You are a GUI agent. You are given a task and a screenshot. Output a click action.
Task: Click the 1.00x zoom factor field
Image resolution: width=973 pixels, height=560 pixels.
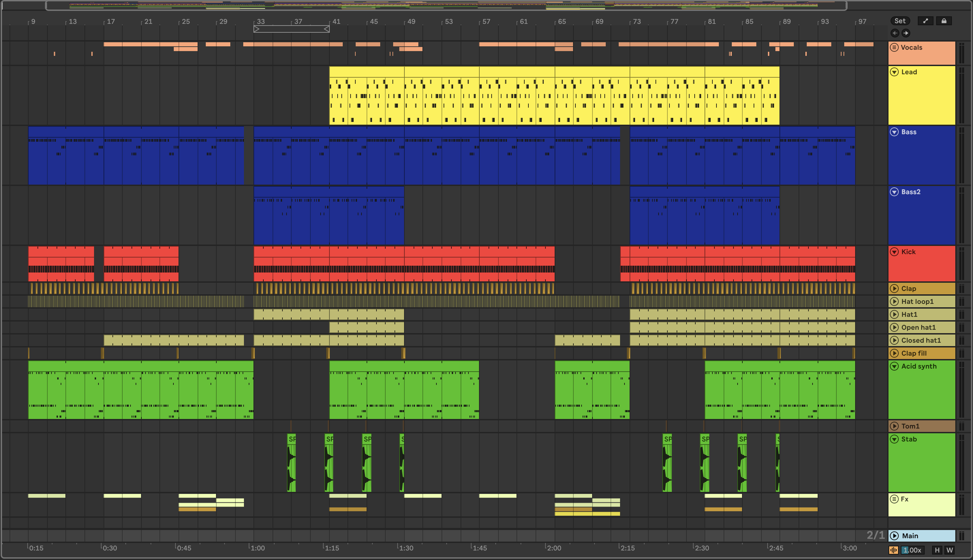pos(912,550)
